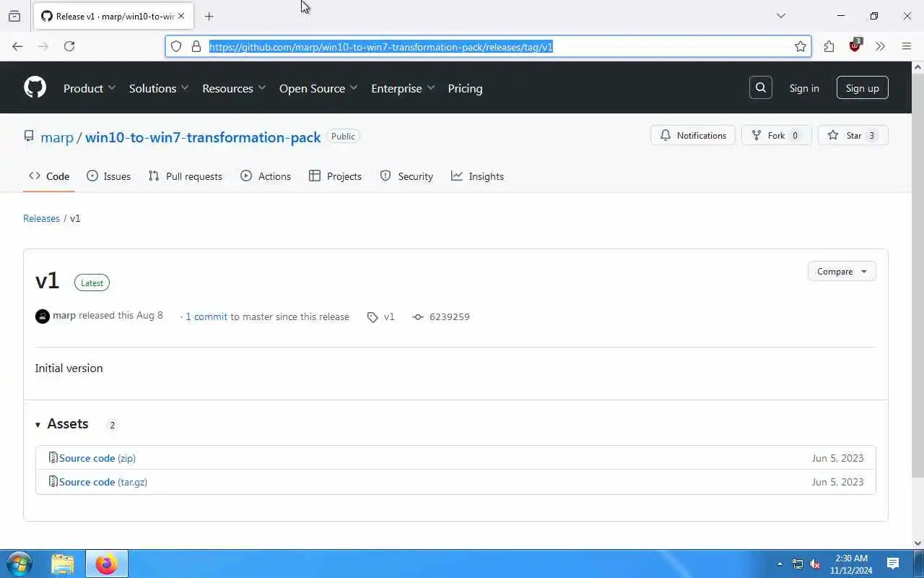The image size is (924, 578).
Task: Click the taskbar clock
Action: click(x=851, y=564)
